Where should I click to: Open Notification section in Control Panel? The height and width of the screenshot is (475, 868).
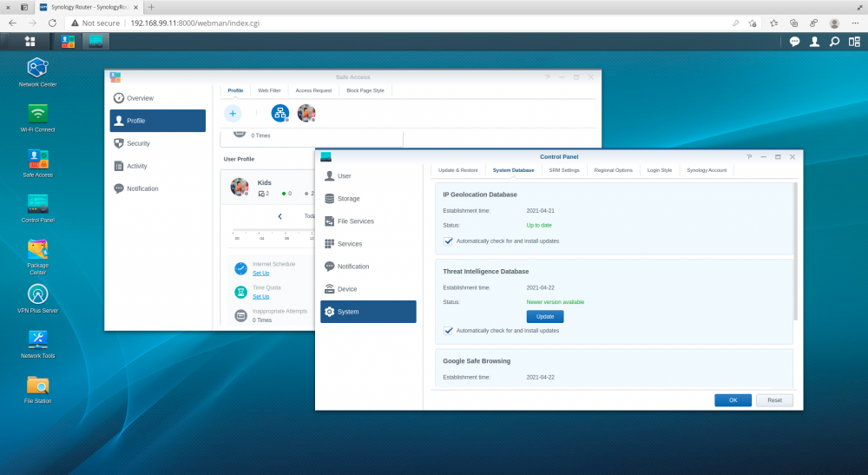368,267
